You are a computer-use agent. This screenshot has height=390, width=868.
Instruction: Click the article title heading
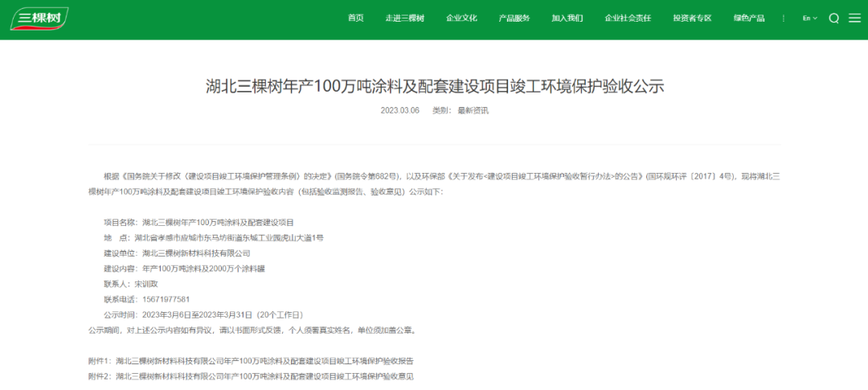click(x=435, y=87)
